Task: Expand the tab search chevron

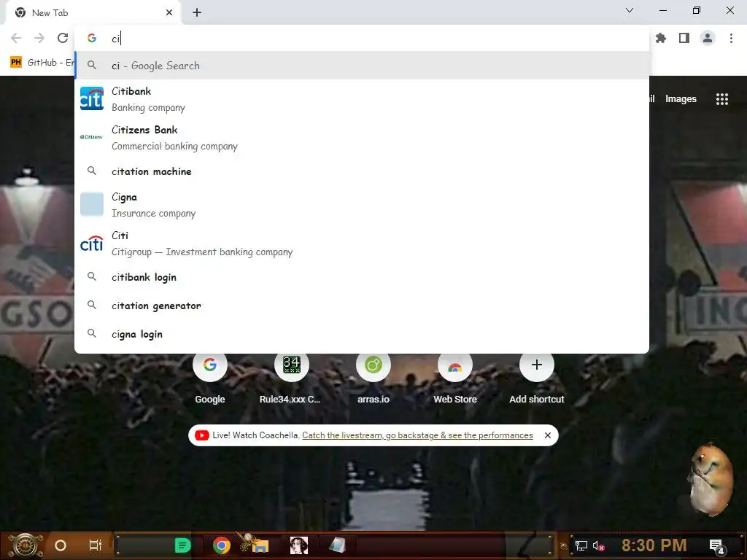Action: tap(630, 10)
